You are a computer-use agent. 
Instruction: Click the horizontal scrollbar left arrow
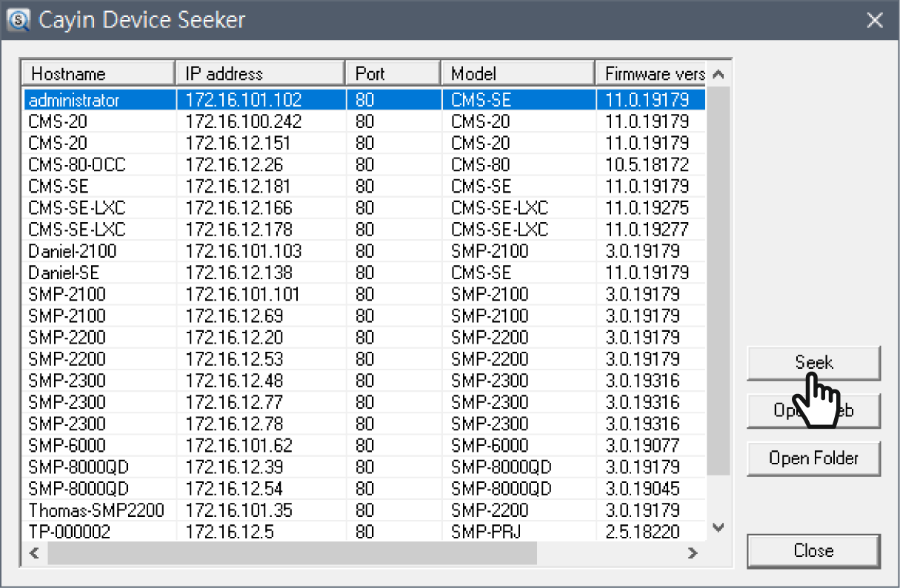pos(33,553)
